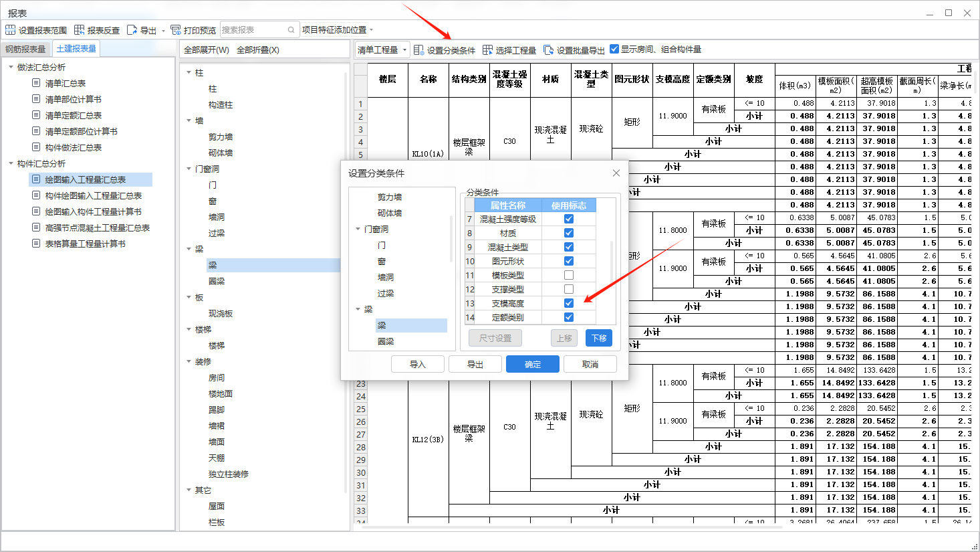Click 全部折叠(X)
980x552 pixels.
pos(258,50)
